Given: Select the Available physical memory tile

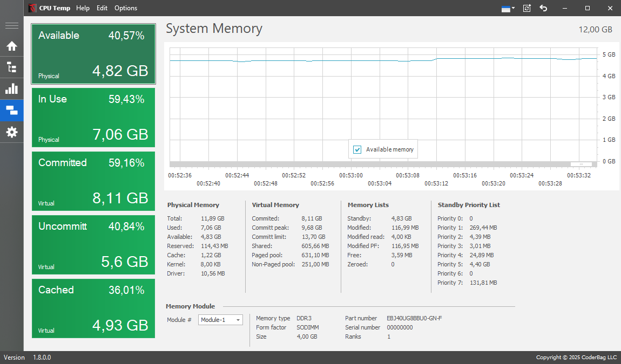Looking at the screenshot, I should coord(93,54).
